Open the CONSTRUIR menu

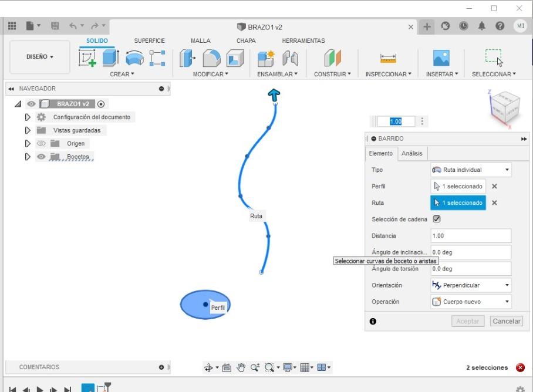332,74
